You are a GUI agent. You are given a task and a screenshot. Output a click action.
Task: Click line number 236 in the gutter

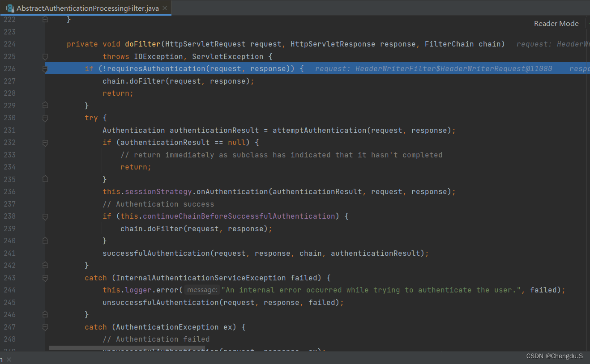coord(9,191)
